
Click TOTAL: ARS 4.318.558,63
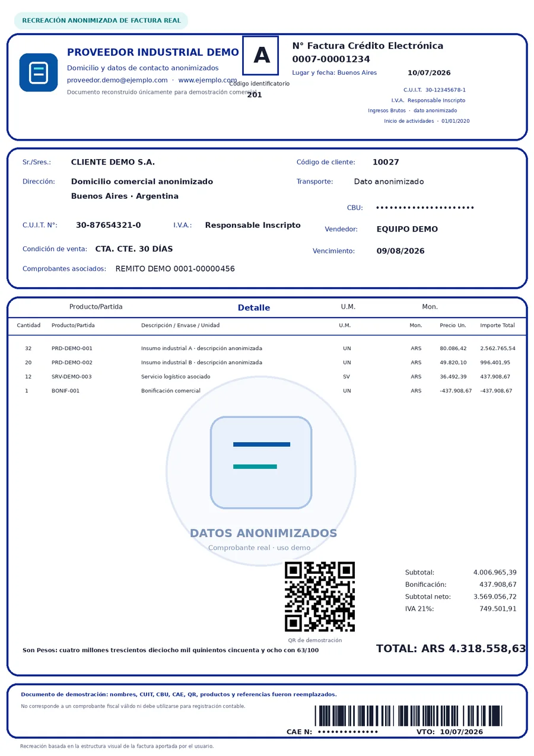451,649
